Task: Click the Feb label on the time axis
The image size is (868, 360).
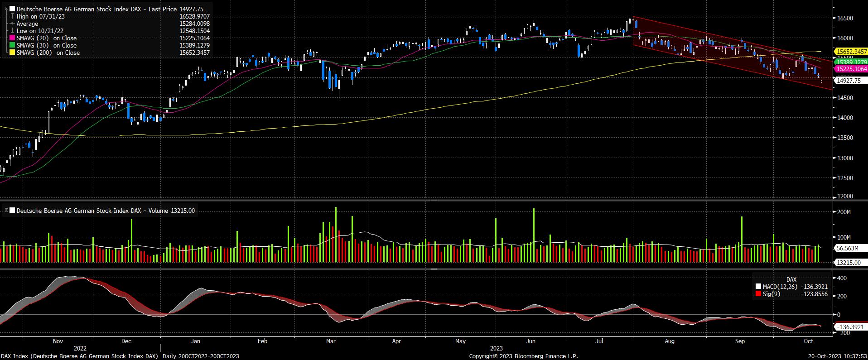Action: 262,341
